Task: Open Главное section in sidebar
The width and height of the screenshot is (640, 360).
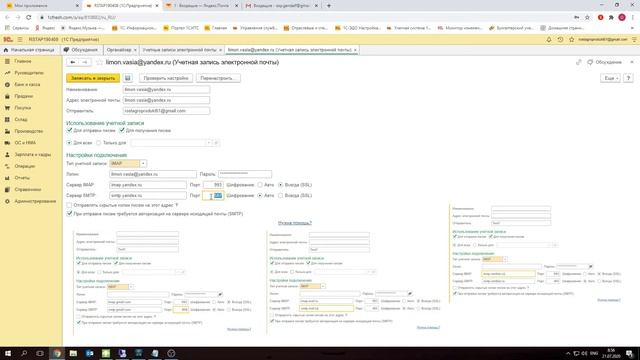Action: click(23, 61)
